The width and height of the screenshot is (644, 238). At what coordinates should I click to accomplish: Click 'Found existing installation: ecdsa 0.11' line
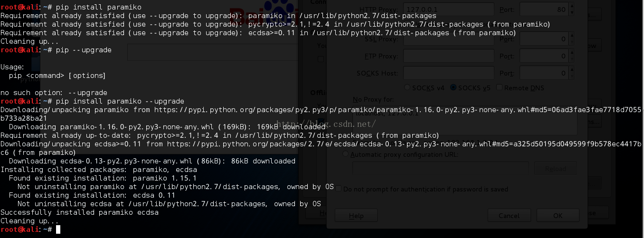[92, 195]
